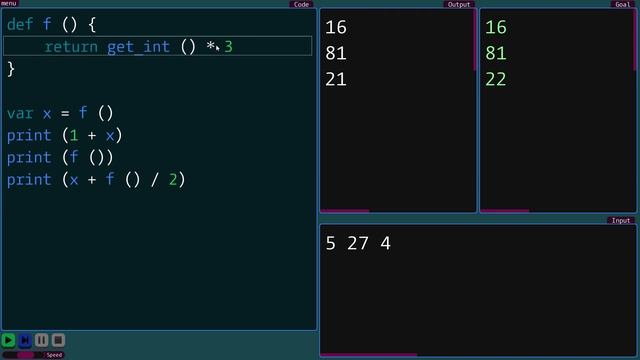Click value 81 in the Goal panel
This screenshot has height=360, width=640.
coord(496,53)
